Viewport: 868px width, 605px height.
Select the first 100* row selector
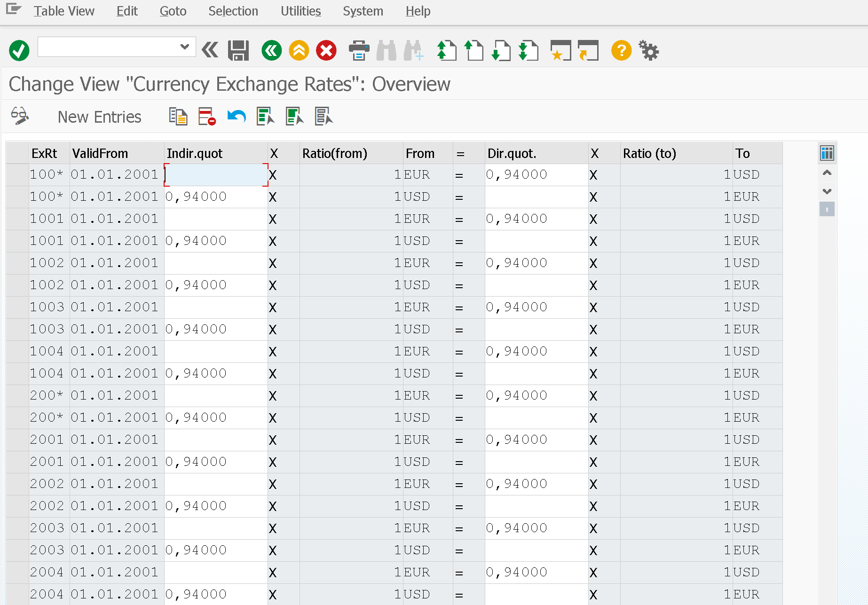(17, 175)
